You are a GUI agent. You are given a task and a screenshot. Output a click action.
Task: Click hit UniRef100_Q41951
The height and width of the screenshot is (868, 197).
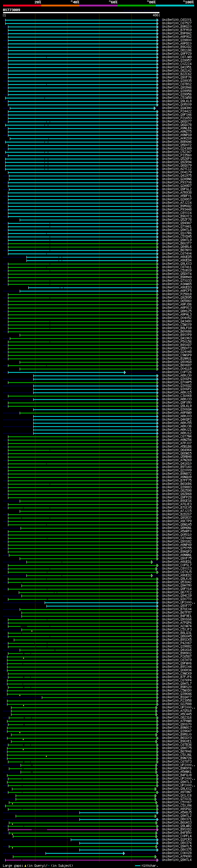click(x=176, y=67)
